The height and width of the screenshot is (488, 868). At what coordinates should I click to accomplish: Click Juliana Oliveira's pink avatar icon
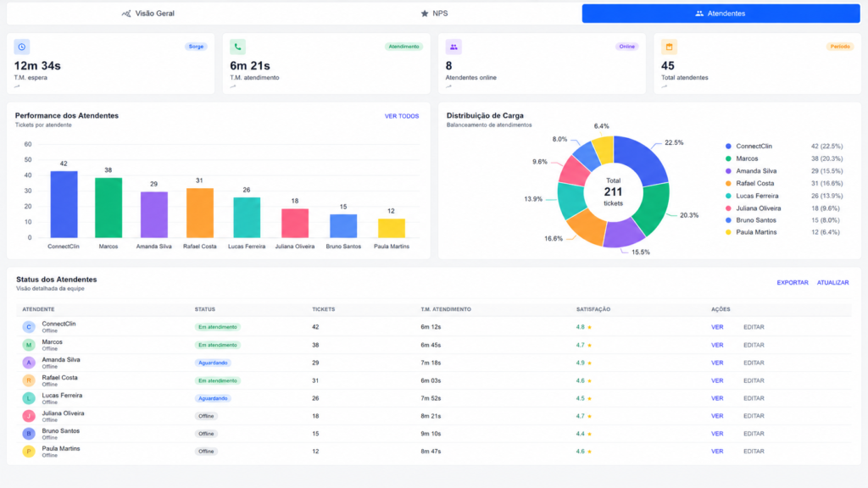pyautogui.click(x=29, y=415)
